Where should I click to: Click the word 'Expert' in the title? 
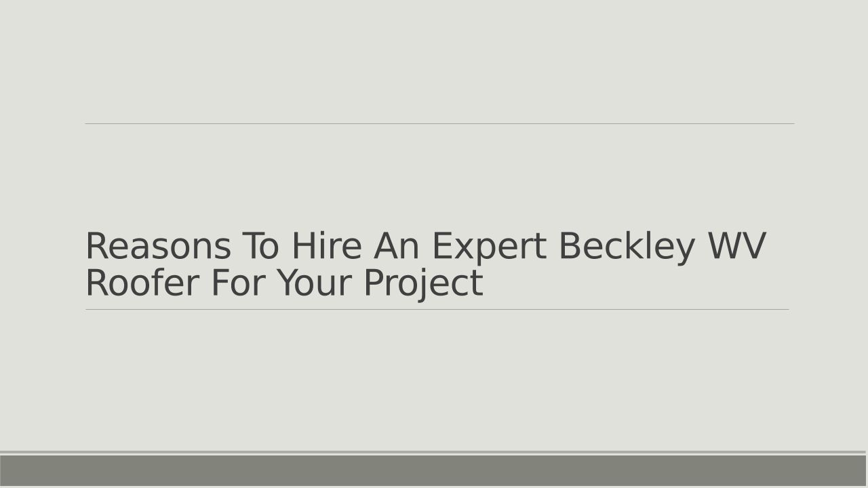(x=489, y=246)
